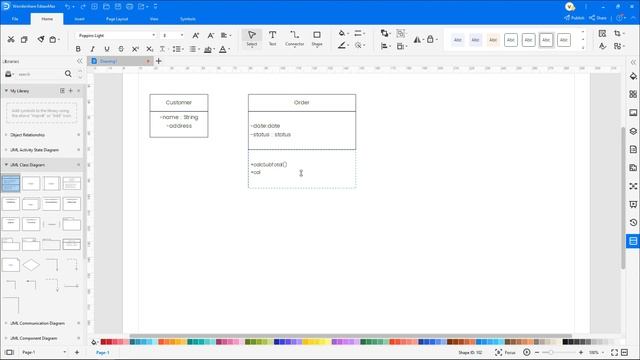Click the fit-to-page fullscreen icon in status bar
The height and width of the screenshot is (360, 640).
[x=614, y=352]
